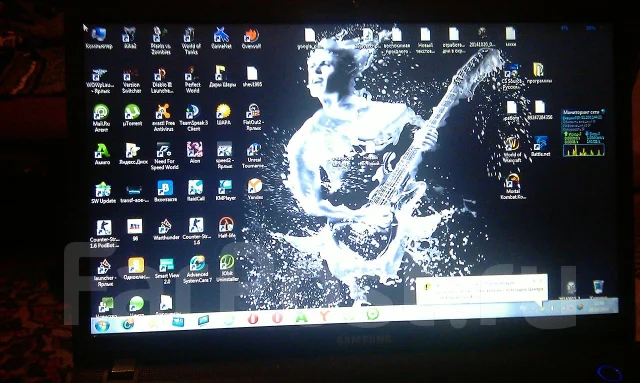The image size is (640, 383).
Task: Launch FlatOut2 shortcut
Action: pos(253,117)
